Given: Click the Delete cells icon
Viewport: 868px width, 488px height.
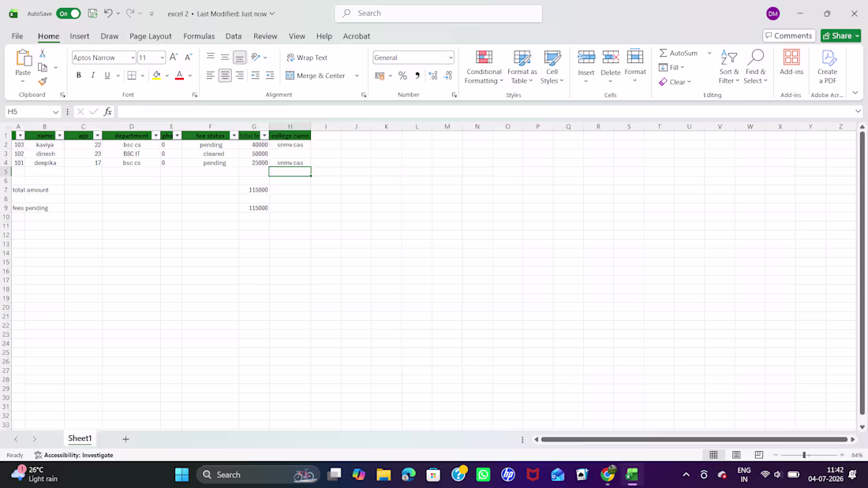Looking at the screenshot, I should pos(610,58).
